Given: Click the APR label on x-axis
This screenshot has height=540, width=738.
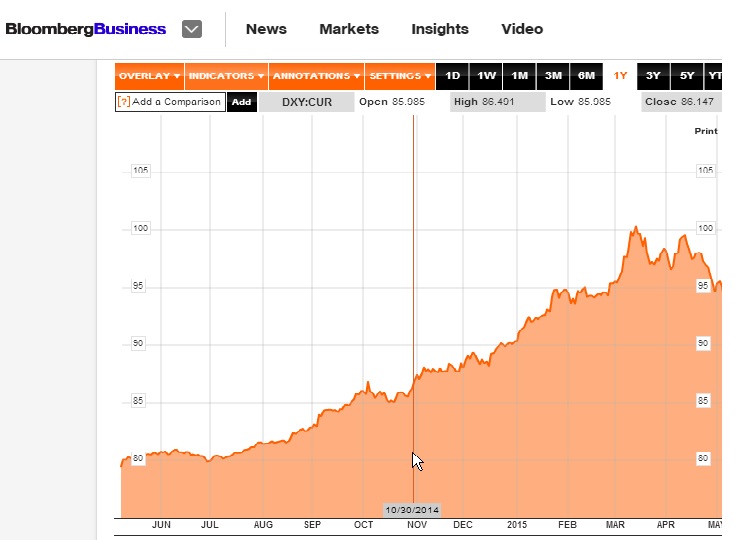Looking at the screenshot, I should 666,524.
